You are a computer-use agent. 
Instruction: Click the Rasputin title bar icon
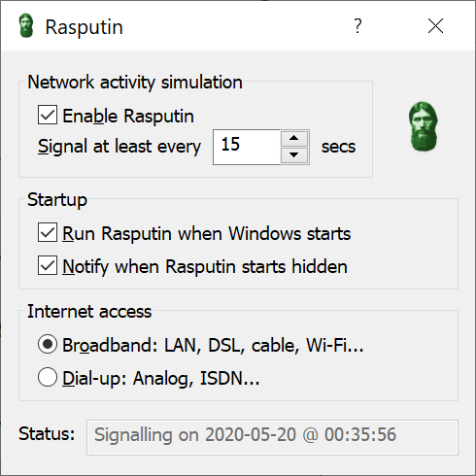click(26, 25)
